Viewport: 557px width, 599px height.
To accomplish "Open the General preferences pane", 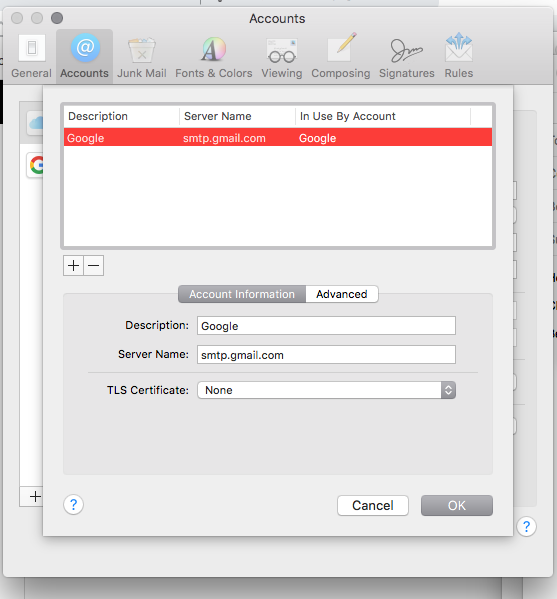I will (x=31, y=56).
